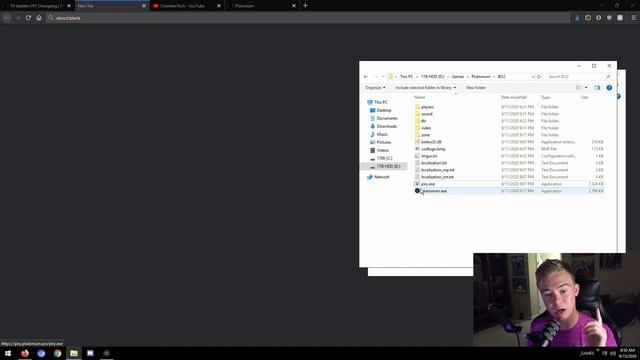
Task: Open Explorer help icon
Action: pos(609,88)
